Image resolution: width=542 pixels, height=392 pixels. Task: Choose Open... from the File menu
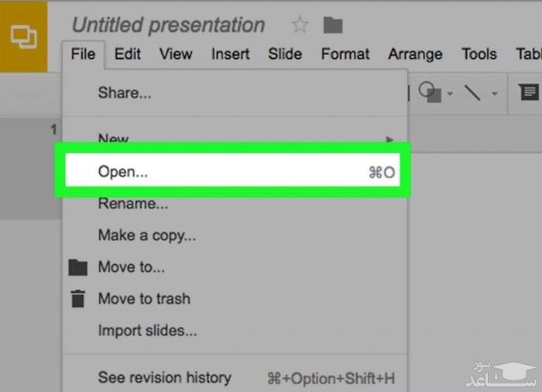tap(232, 173)
